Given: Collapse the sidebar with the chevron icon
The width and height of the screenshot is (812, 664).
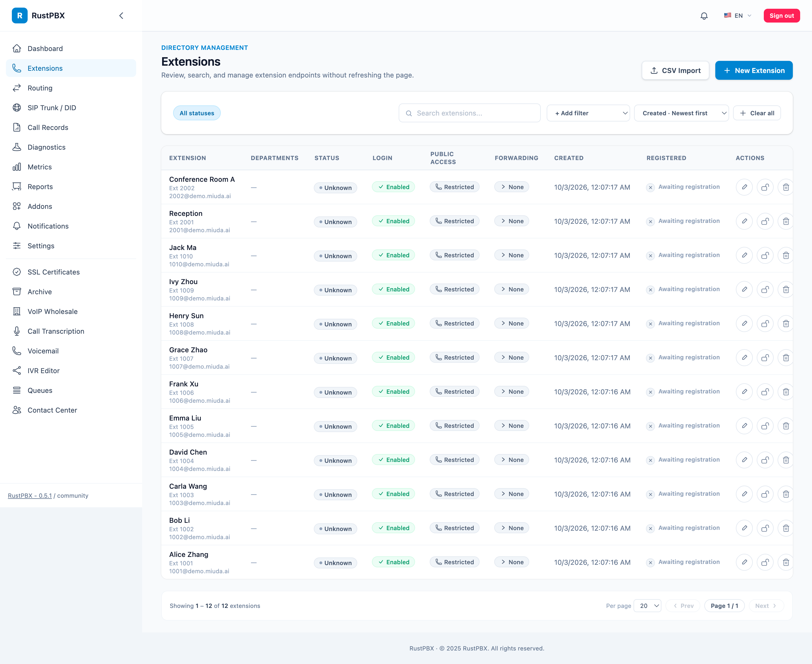Looking at the screenshot, I should [121, 16].
